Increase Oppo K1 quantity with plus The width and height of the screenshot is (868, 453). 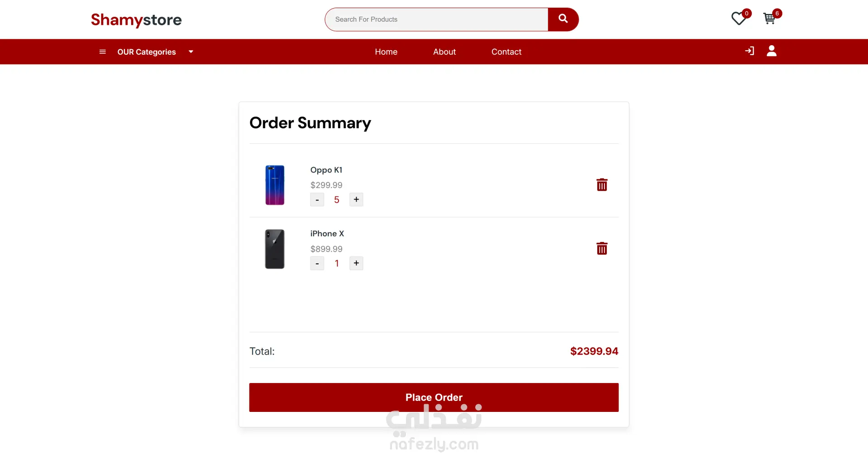tap(356, 200)
